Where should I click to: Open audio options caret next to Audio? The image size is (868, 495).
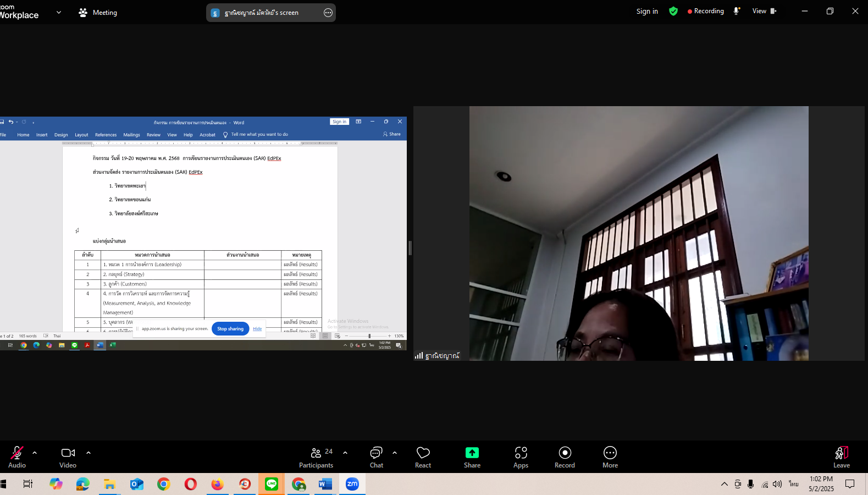[x=35, y=453]
